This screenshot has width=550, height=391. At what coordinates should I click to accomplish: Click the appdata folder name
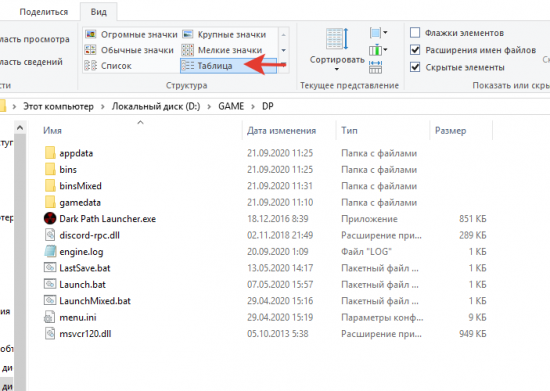click(76, 153)
